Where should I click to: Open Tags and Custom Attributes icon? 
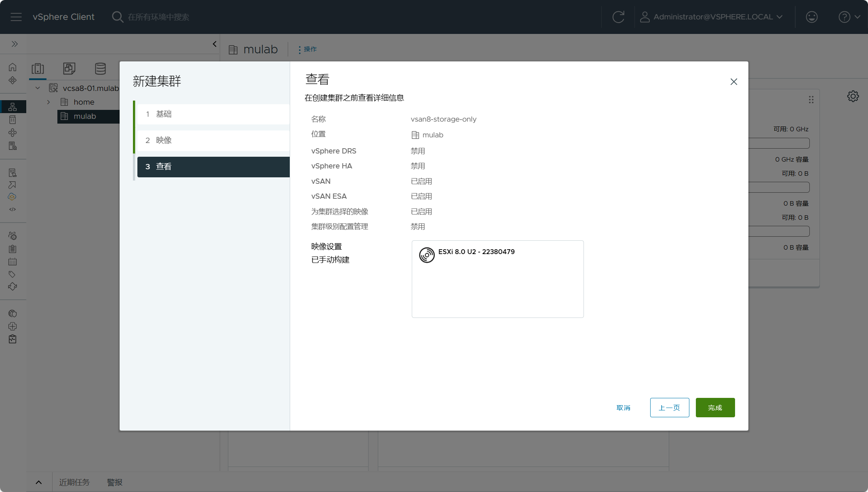coord(13,274)
